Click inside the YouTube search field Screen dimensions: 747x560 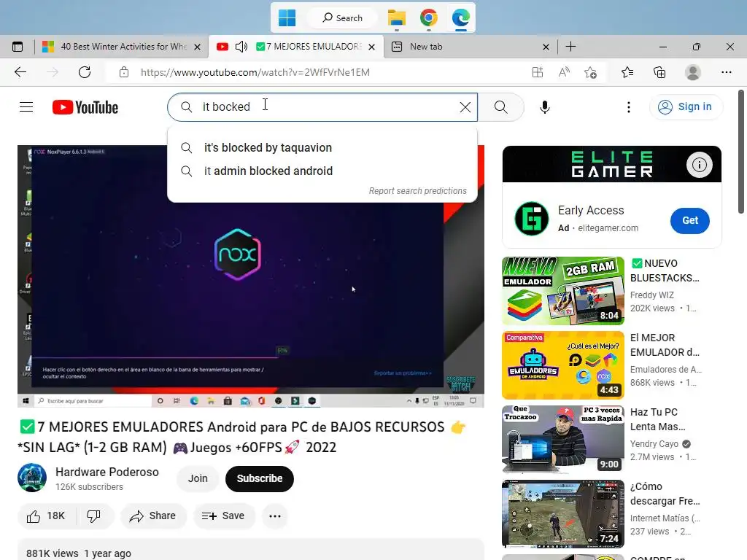click(x=322, y=106)
